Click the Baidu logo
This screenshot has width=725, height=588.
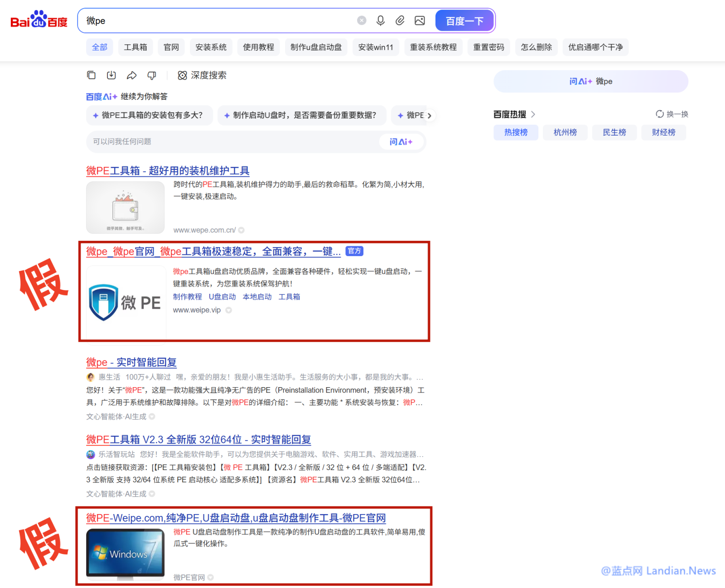point(39,19)
